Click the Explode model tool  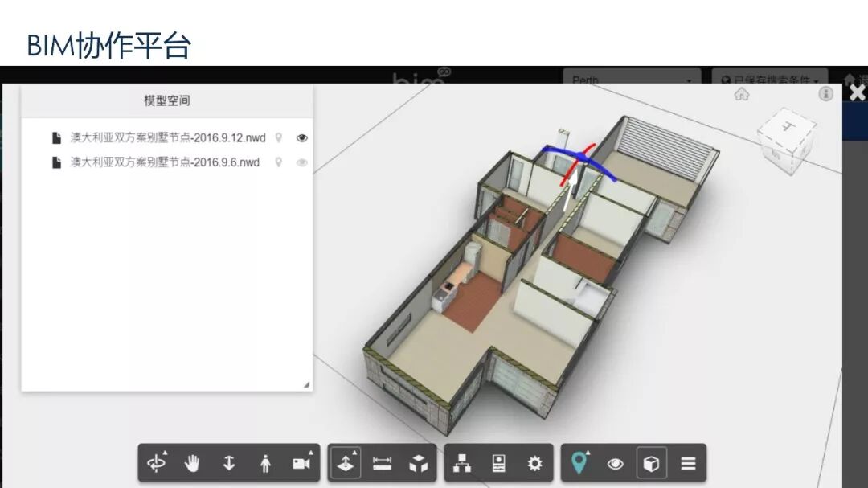[x=419, y=463]
